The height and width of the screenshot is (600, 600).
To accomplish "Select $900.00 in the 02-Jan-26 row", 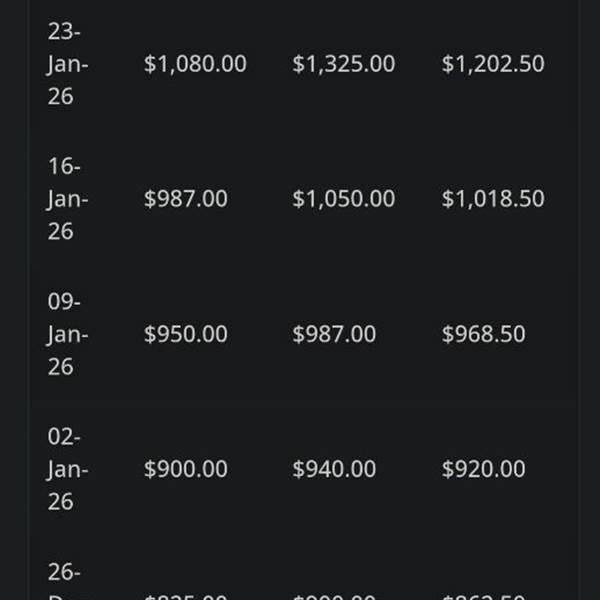I will [186, 469].
